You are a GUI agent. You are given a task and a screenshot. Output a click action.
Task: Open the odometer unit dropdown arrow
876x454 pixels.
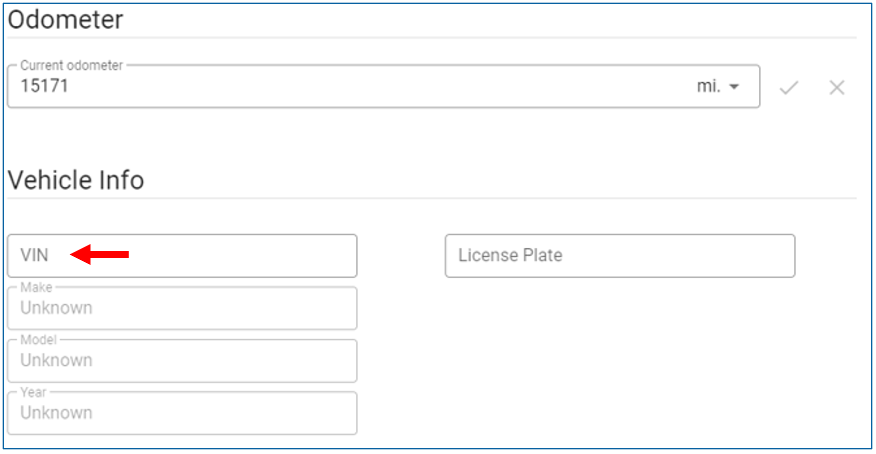(734, 87)
